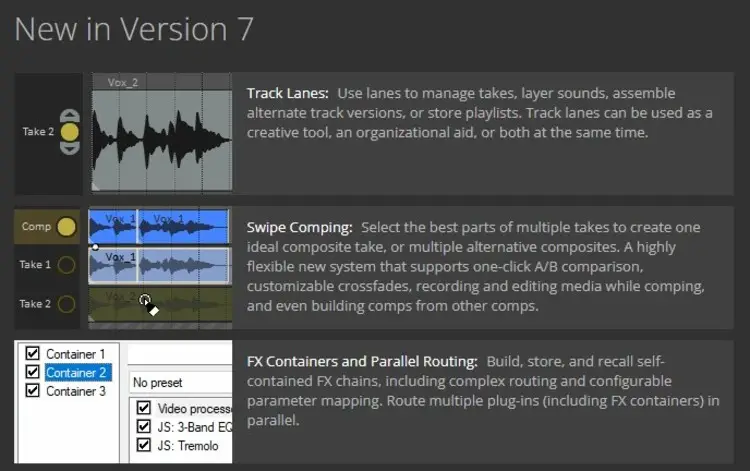The width and height of the screenshot is (750, 471).
Task: Click the yellow Take 2 lane button
Action: click(69, 132)
